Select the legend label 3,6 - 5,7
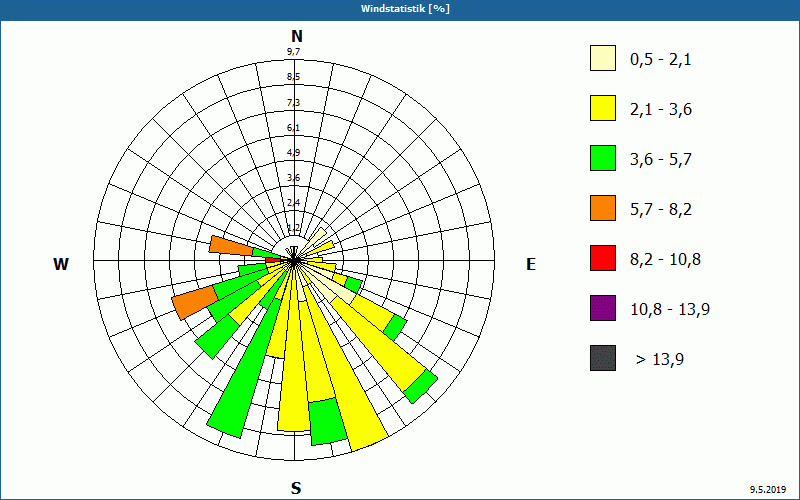This screenshot has width=800, height=500. (x=661, y=160)
